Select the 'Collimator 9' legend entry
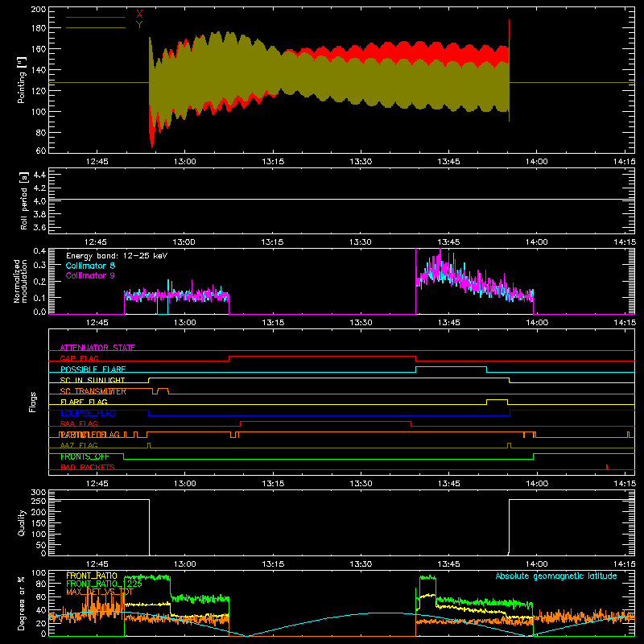 (x=90, y=275)
